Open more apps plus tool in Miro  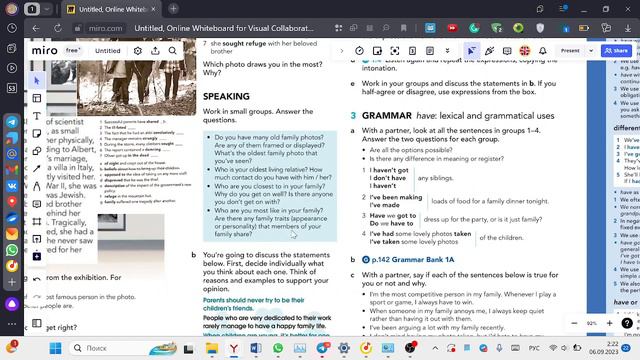[37, 256]
